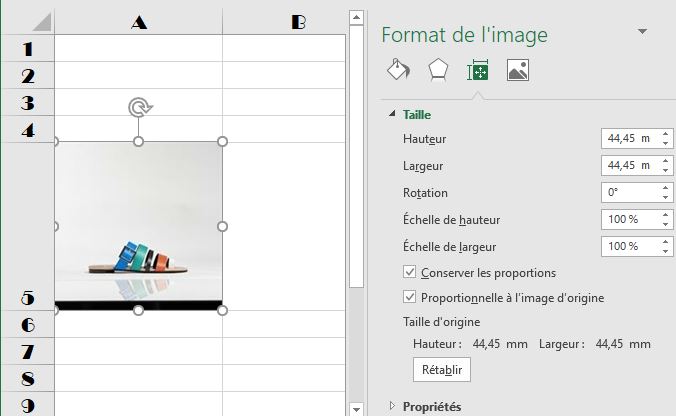Click the picture's bottom-right resize handle

click(x=222, y=310)
